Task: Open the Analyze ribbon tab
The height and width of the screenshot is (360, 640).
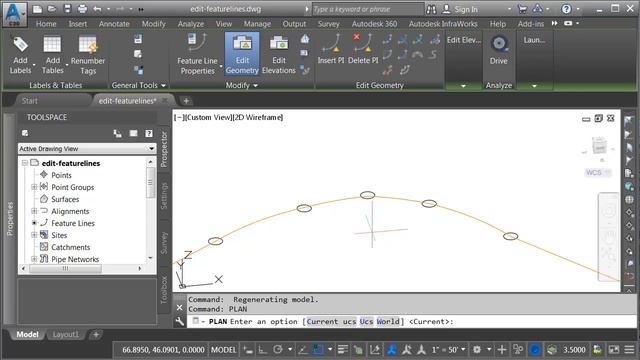Action: (191, 24)
